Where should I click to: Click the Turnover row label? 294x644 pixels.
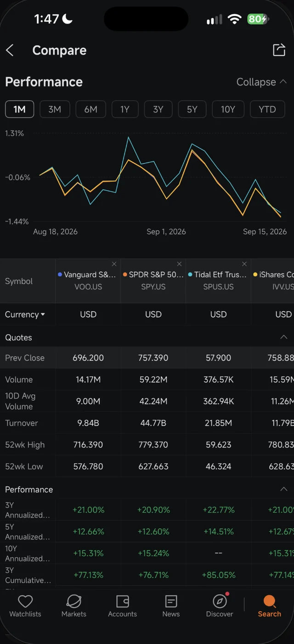22,423
